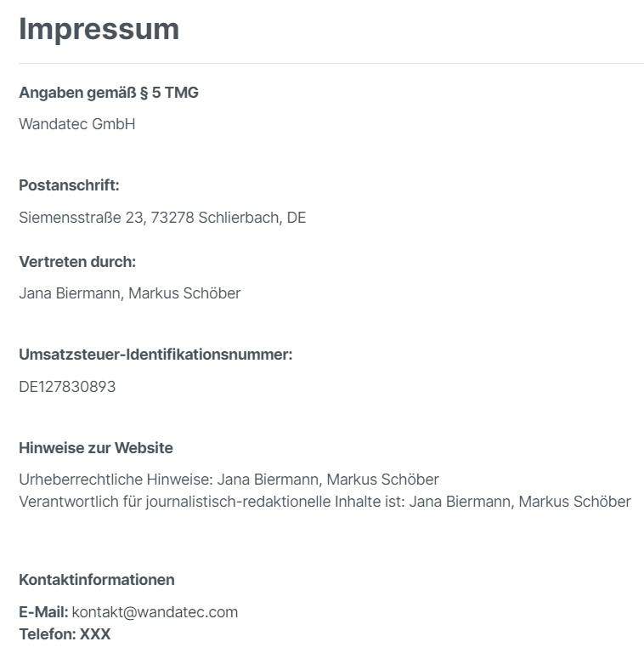Click Jana Biermann in the editorial responsibility line
Screen dimensions: 644x653
460,502
